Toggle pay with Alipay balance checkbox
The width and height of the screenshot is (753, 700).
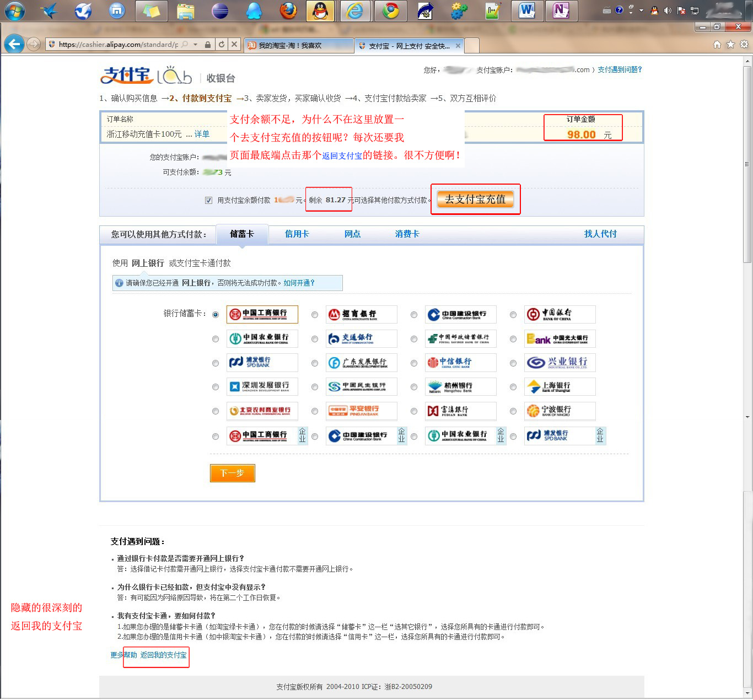[x=208, y=200]
